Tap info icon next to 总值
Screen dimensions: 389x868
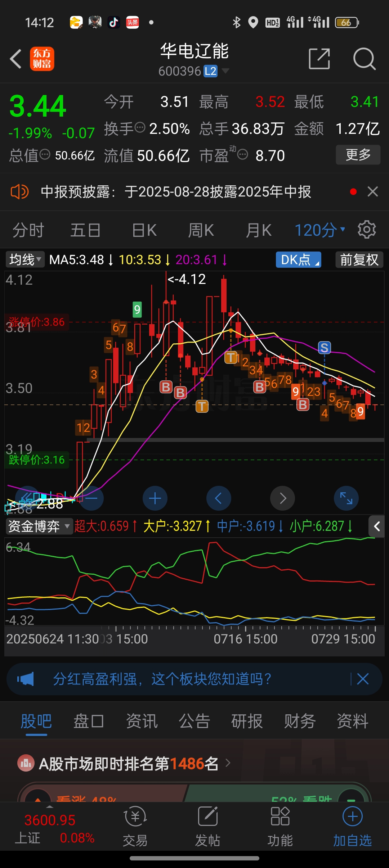point(45,155)
